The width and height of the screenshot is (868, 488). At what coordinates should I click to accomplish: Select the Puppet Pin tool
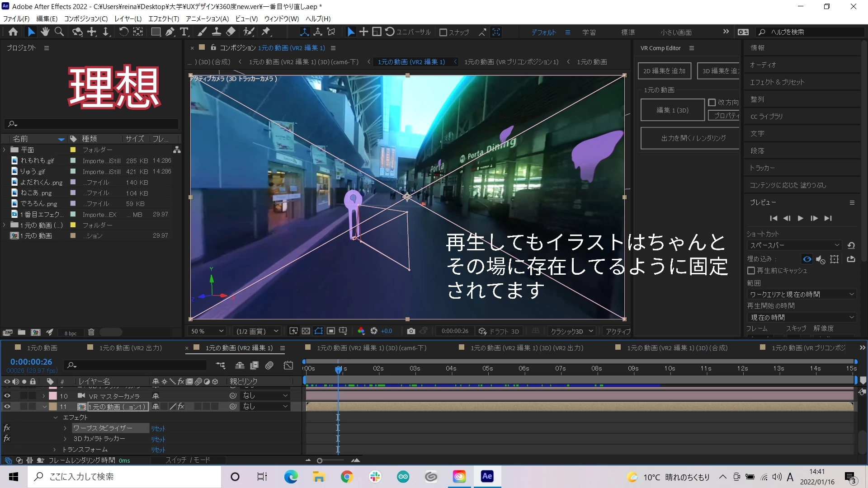[266, 32]
